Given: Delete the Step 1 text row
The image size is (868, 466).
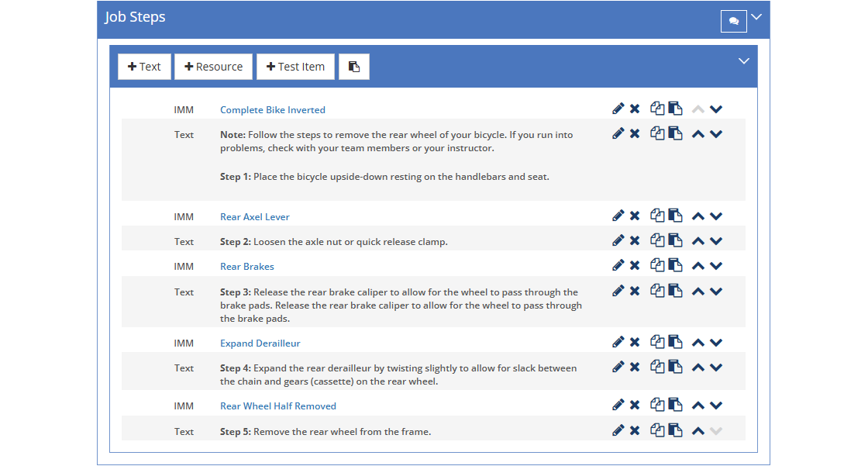Looking at the screenshot, I should pyautogui.click(x=635, y=133).
